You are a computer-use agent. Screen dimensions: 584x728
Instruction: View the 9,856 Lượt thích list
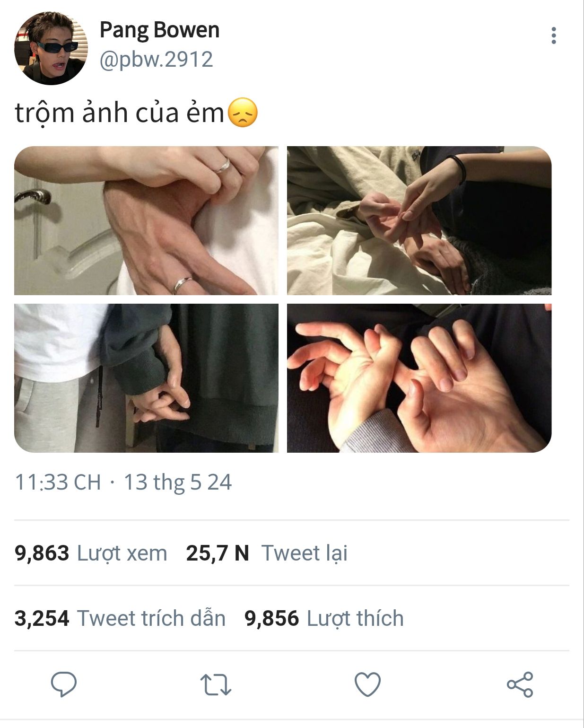(324, 618)
